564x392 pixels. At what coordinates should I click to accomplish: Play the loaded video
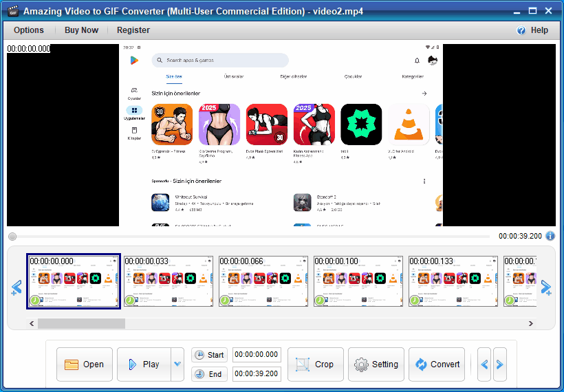143,364
